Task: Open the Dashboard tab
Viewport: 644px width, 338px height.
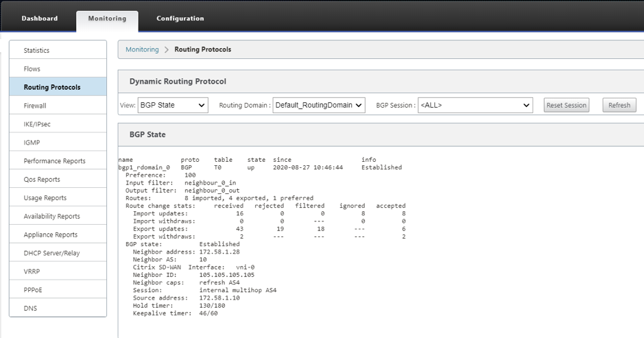Action: (39, 19)
